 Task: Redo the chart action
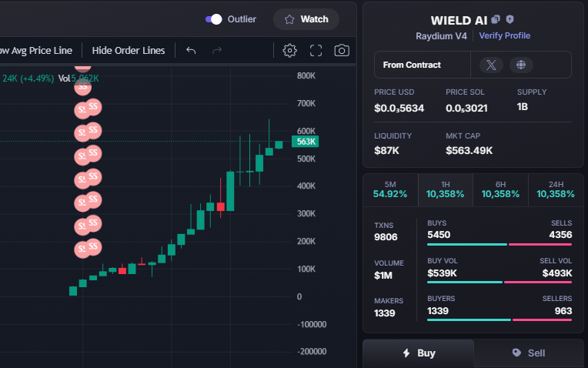[x=217, y=50]
